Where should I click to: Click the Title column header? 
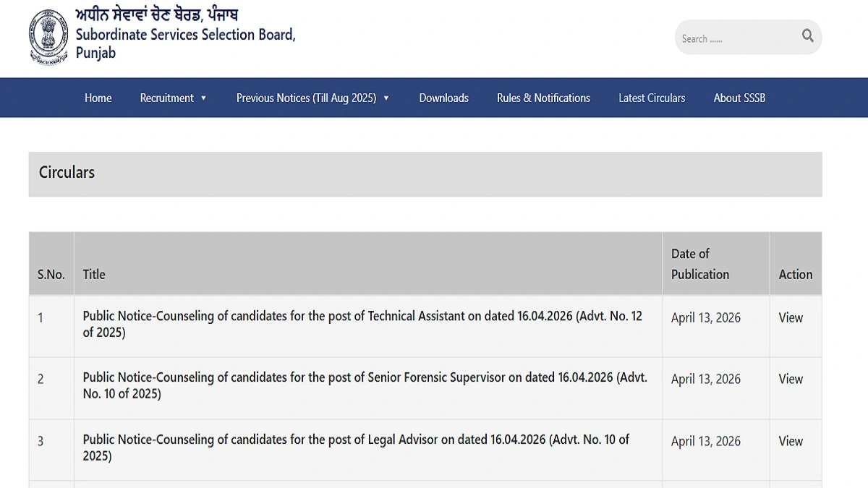pyautogui.click(x=94, y=274)
